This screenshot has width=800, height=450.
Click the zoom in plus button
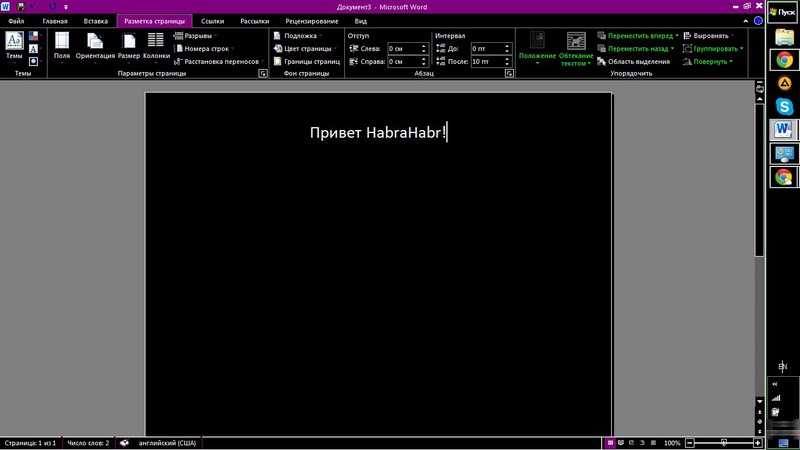758,443
